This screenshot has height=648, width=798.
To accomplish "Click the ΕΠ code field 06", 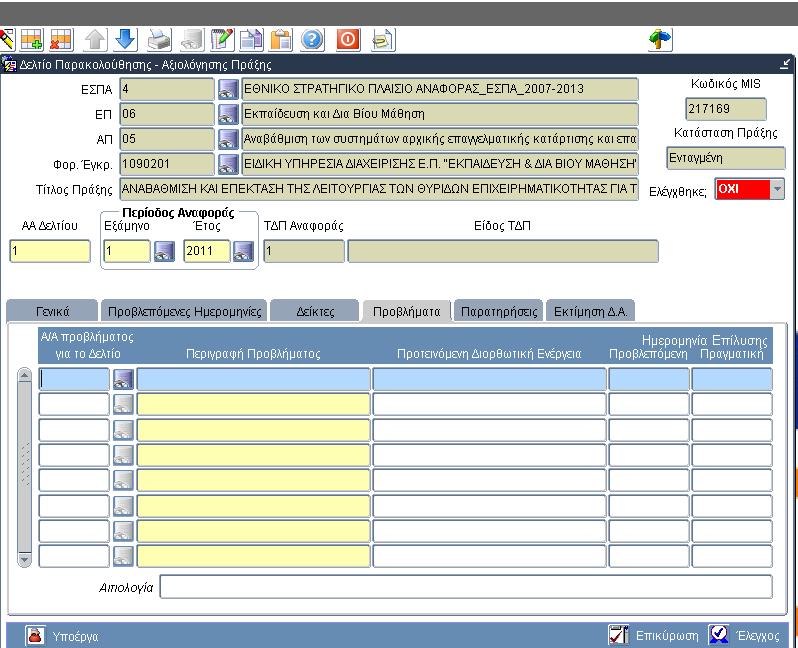I will click(167, 114).
